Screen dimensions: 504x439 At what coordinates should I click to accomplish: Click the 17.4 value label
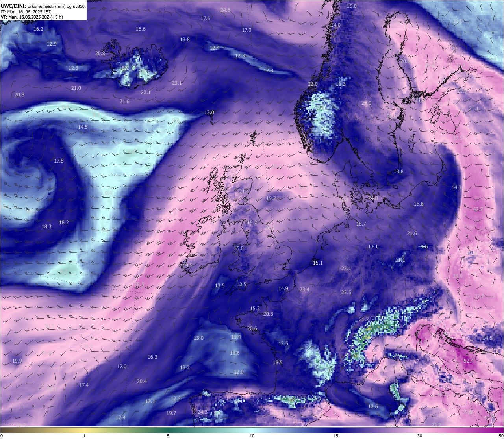(x=84, y=385)
